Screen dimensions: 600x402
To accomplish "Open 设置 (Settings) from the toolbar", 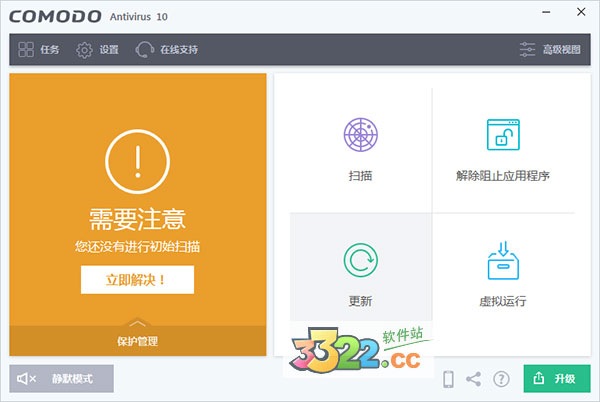I will [97, 50].
